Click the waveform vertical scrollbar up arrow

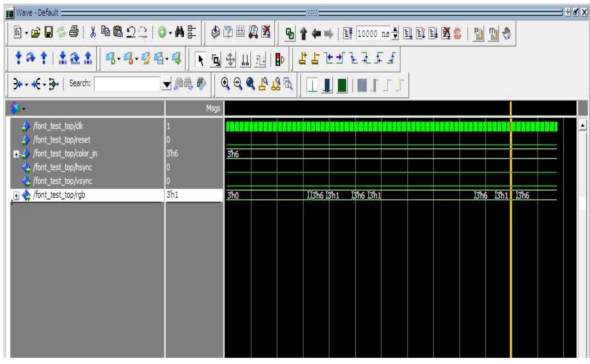point(583,126)
